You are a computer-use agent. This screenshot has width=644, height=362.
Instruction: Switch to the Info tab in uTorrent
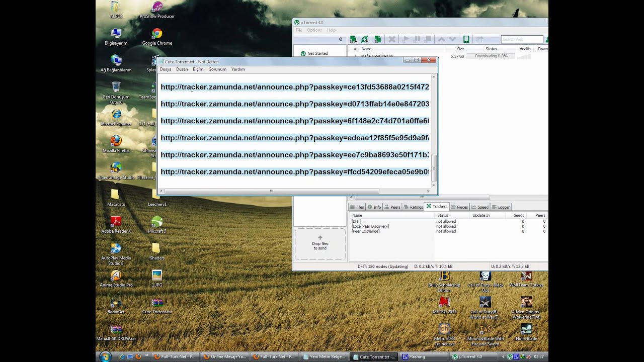374,207
